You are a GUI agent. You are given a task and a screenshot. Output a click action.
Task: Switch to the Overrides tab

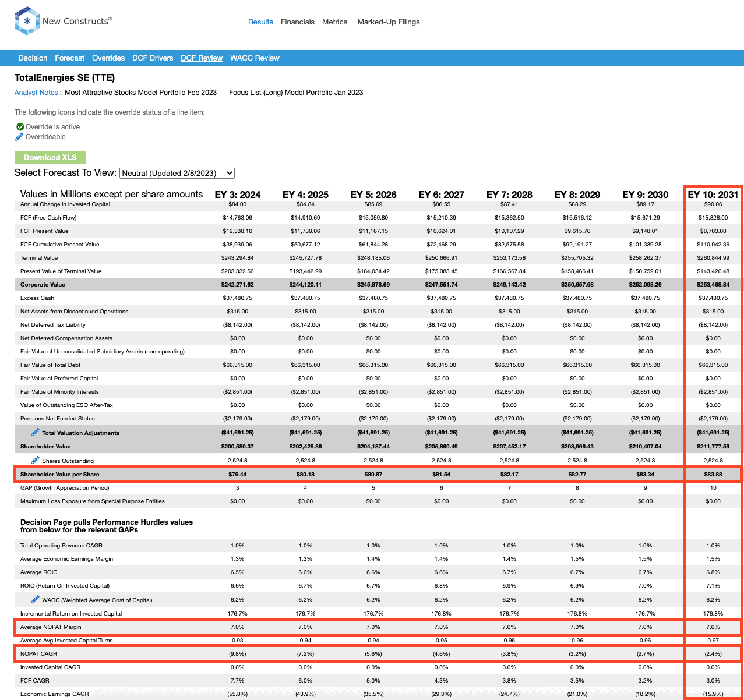tap(108, 58)
